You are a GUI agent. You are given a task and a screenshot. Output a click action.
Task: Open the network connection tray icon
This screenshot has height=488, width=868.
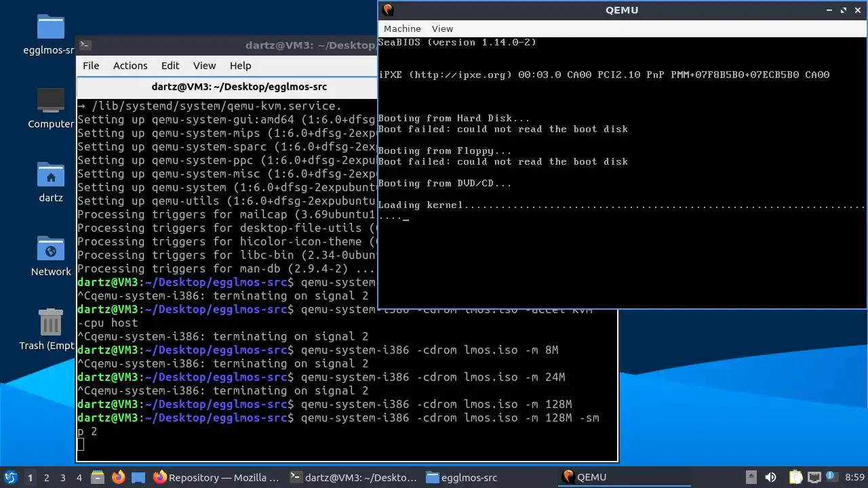coord(814,477)
